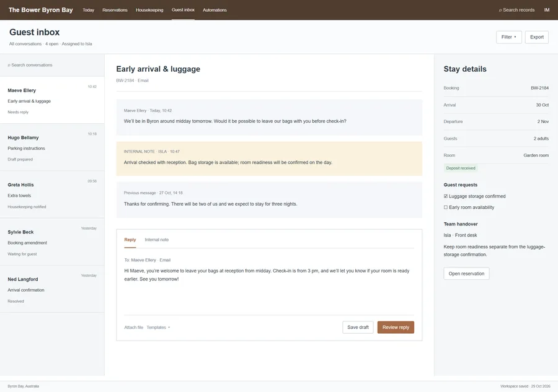Click booking number BW-2184 in Stay details
The width and height of the screenshot is (558, 392).
click(539, 88)
